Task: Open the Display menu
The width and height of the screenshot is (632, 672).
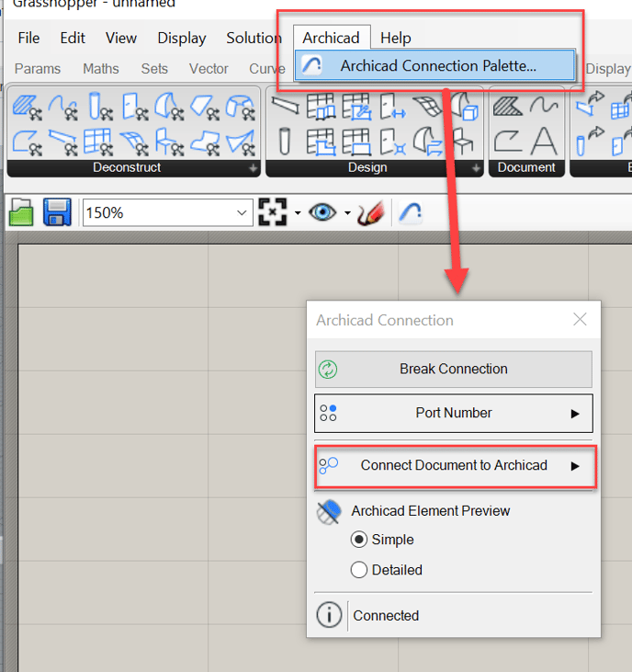Action: [182, 38]
